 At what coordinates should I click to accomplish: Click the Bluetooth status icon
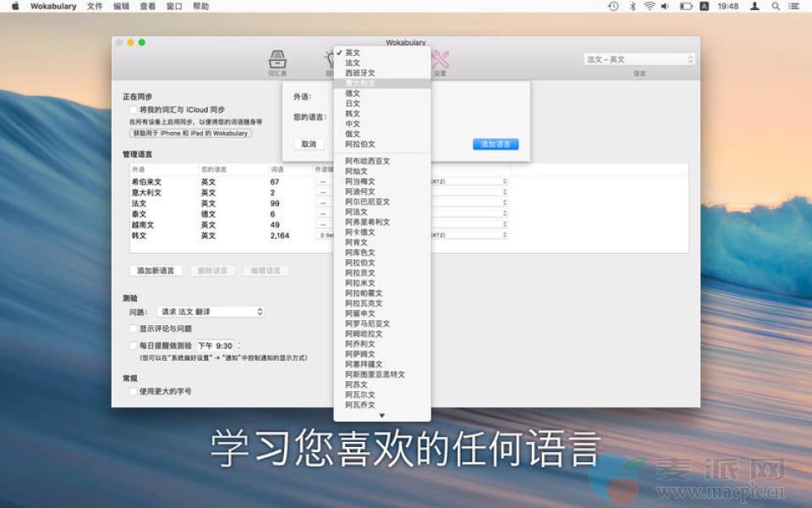(632, 6)
